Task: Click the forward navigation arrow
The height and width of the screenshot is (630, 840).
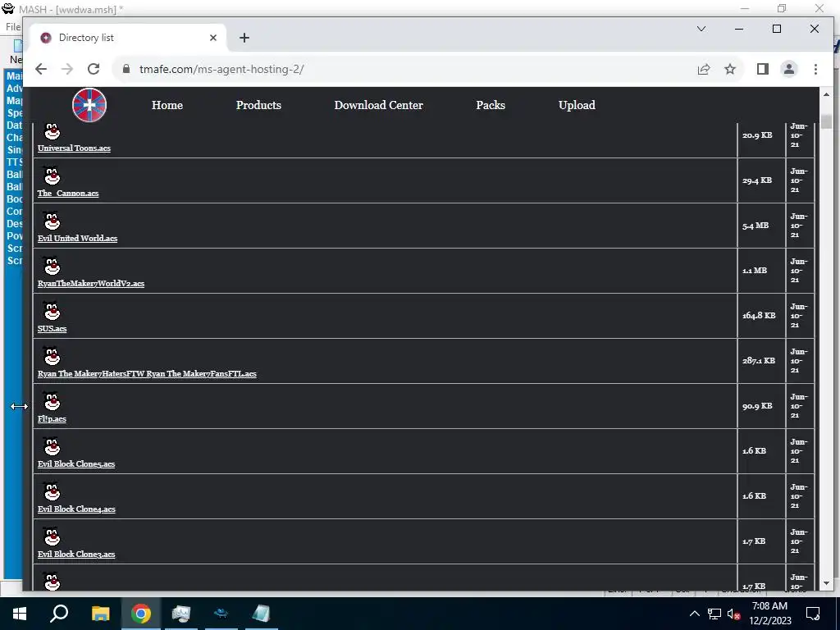Action: 67,69
